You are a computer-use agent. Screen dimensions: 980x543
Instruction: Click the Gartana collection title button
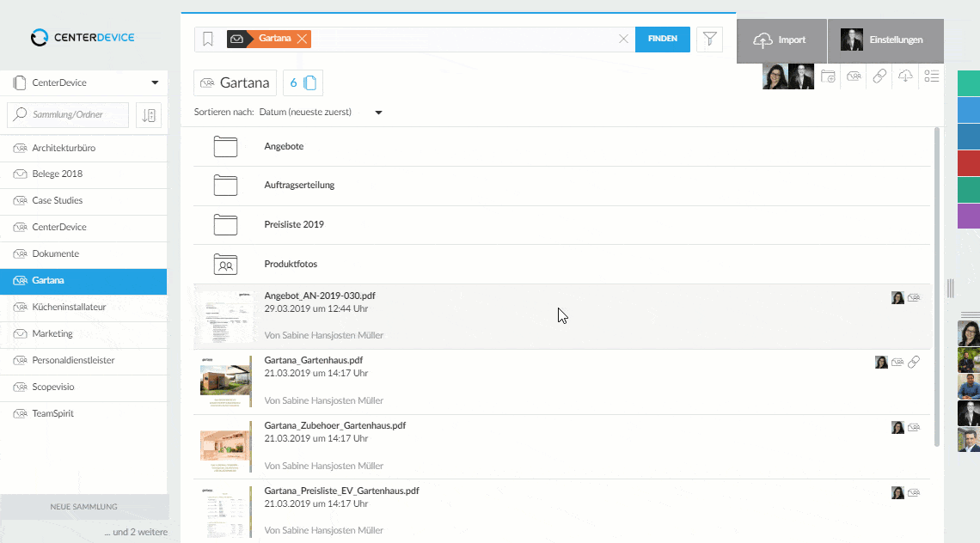(x=235, y=82)
